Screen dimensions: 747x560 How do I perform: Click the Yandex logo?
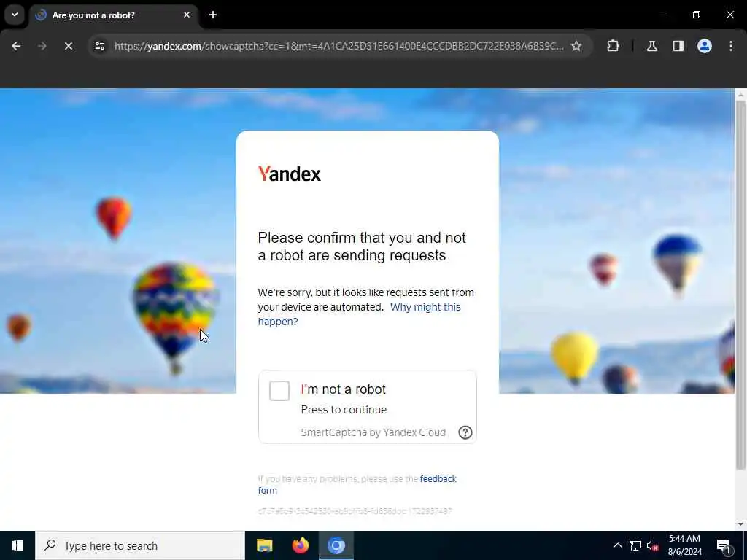pyautogui.click(x=289, y=174)
